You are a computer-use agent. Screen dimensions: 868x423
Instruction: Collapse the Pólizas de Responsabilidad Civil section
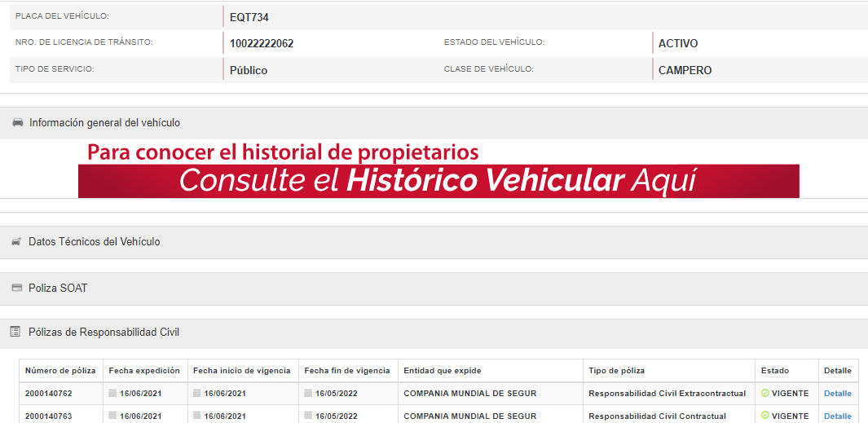(x=104, y=333)
